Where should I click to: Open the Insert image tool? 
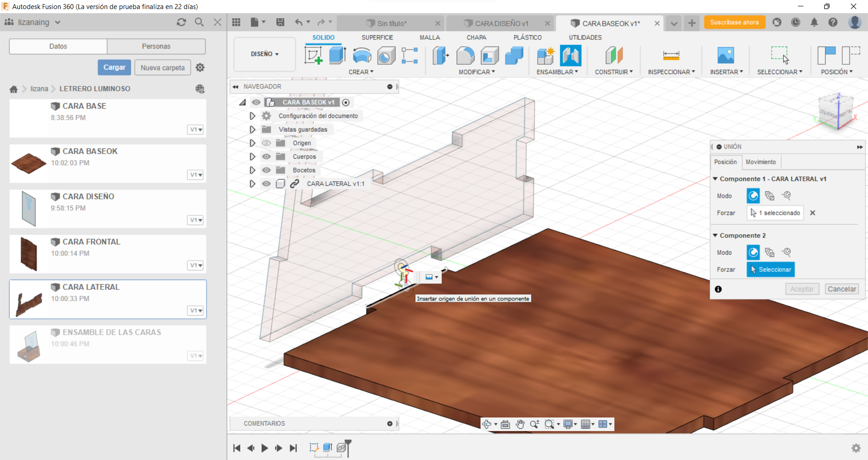726,56
